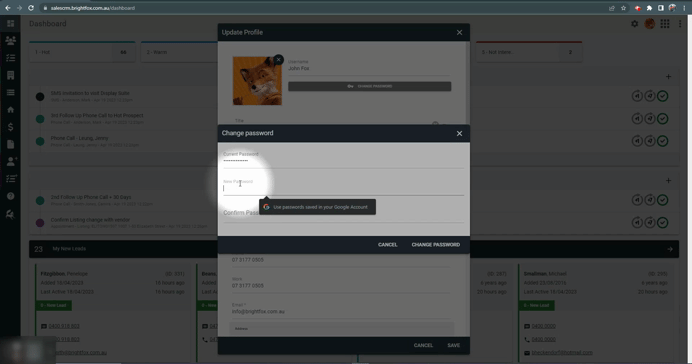The width and height of the screenshot is (692, 364).
Task: Click the 0 - New Lead badge on Fitzgibbon card
Action: (53, 305)
